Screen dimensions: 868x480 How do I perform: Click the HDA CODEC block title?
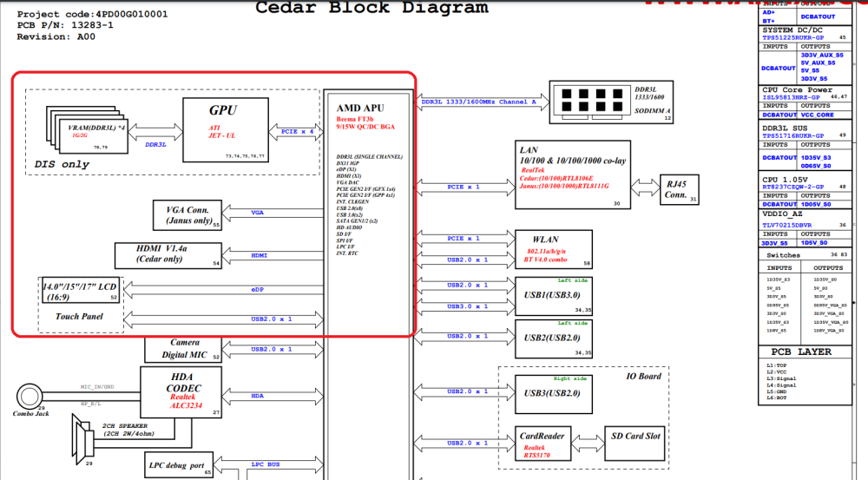coord(183,383)
